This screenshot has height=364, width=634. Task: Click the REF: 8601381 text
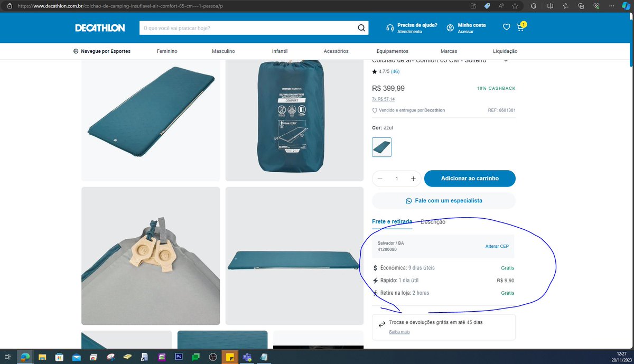tap(502, 110)
